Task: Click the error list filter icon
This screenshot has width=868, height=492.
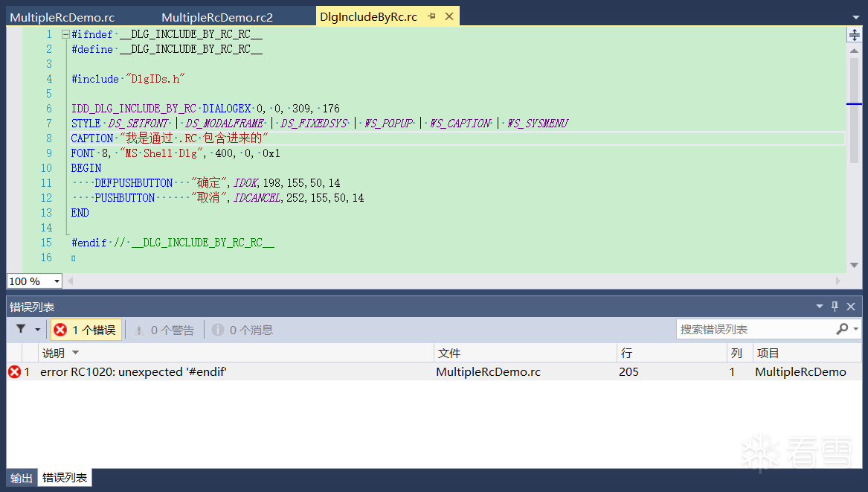Action: [21, 329]
